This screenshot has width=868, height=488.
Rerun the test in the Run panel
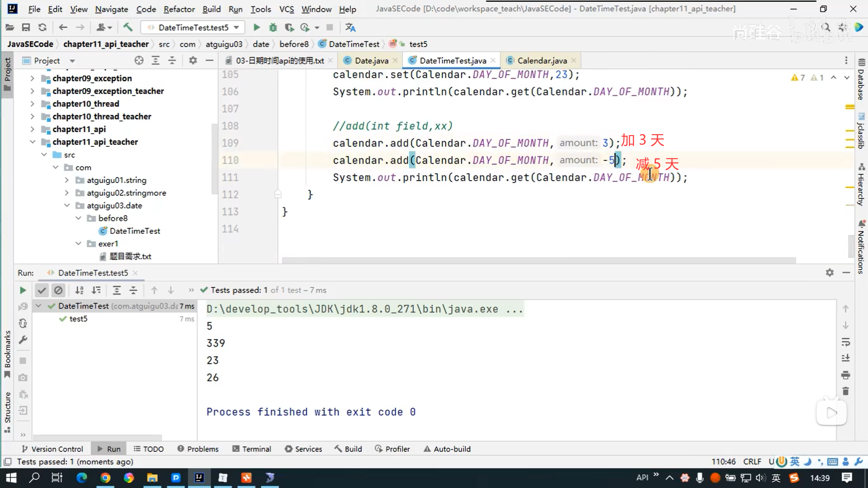point(23,290)
